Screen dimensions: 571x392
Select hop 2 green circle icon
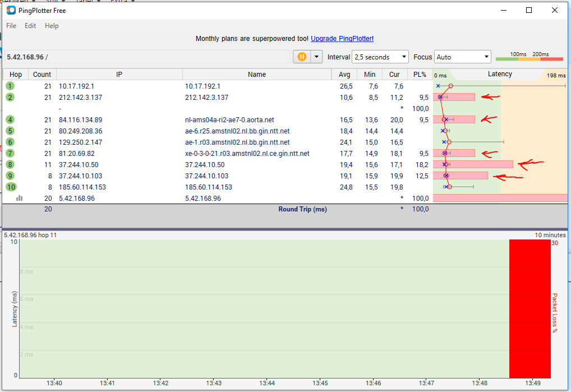pos(10,97)
